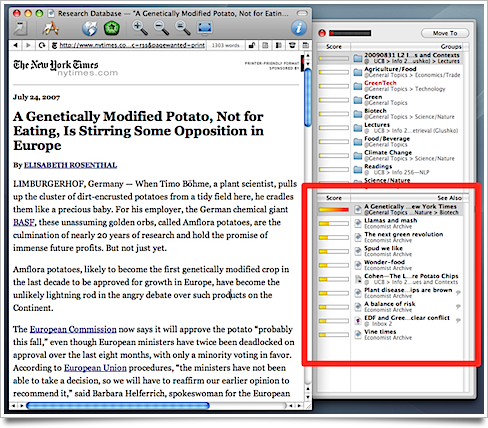Select the Readings group
Viewport: 488px width, 428px height.
[390, 169]
